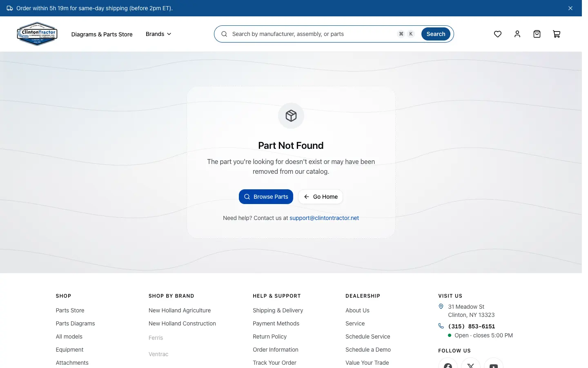Open Equipment footer link
The height and width of the screenshot is (368, 588).
click(69, 350)
